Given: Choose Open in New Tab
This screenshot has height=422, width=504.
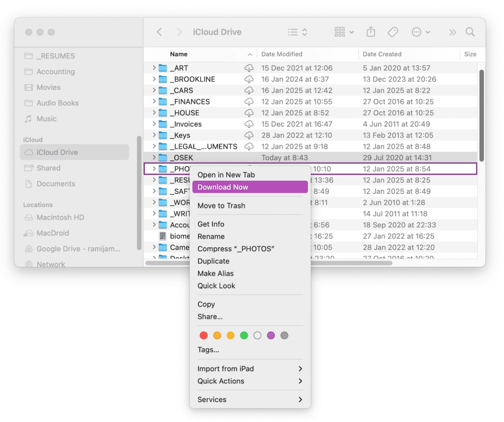Looking at the screenshot, I should (x=250, y=175).
